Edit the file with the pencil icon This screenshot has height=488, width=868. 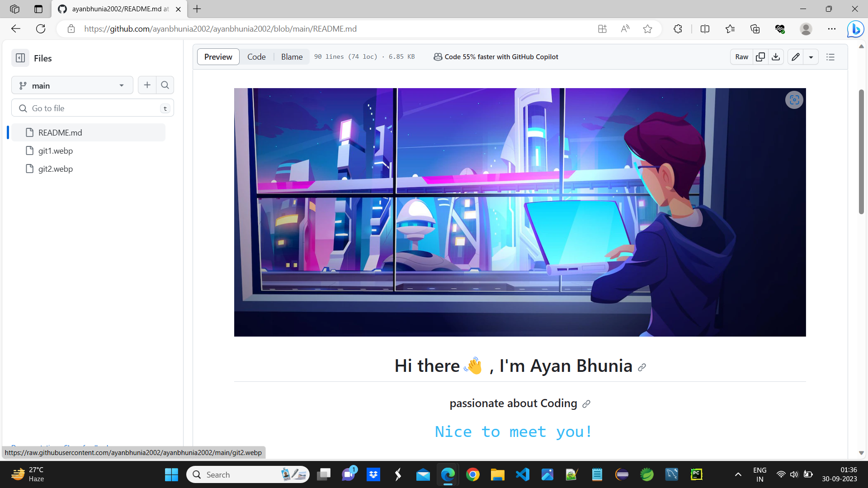click(x=795, y=56)
